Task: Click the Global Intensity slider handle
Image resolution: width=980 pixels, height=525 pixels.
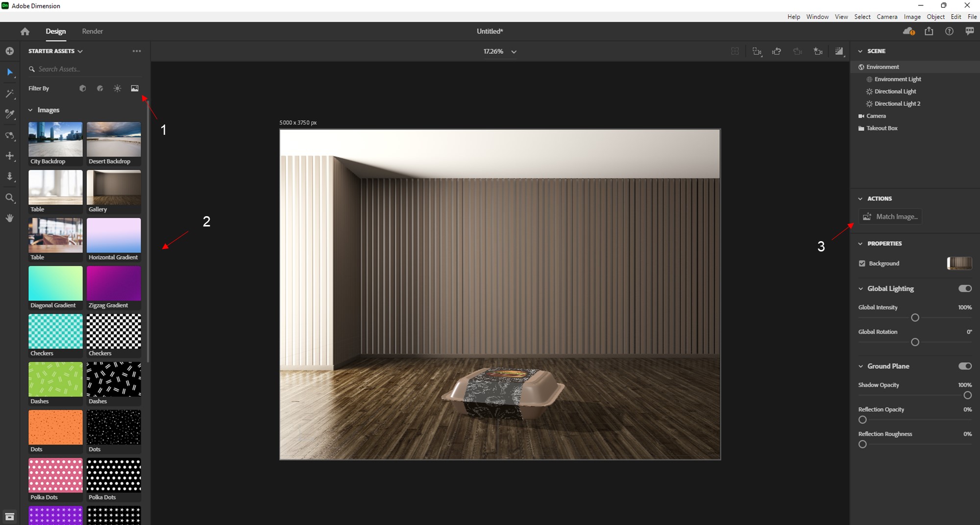Action: pos(915,318)
